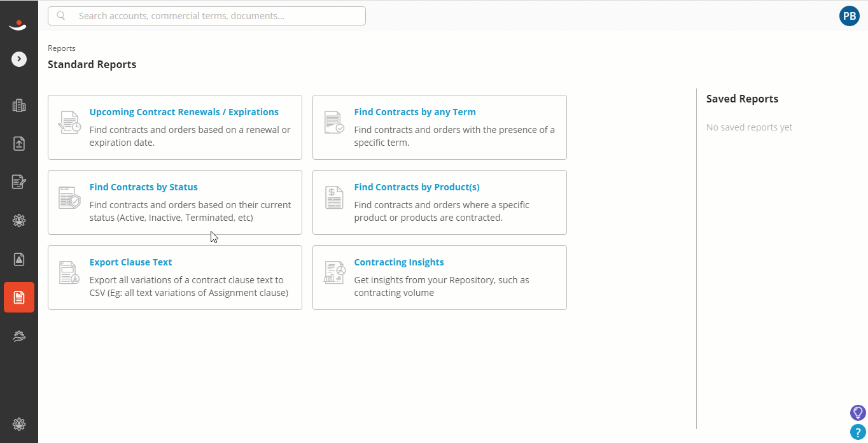Image resolution: width=868 pixels, height=443 pixels.
Task: Open Find Contracts by Status report
Action: click(x=144, y=187)
